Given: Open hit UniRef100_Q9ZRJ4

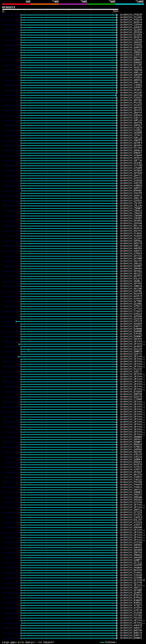Looking at the screenshot, I should 131,22.
